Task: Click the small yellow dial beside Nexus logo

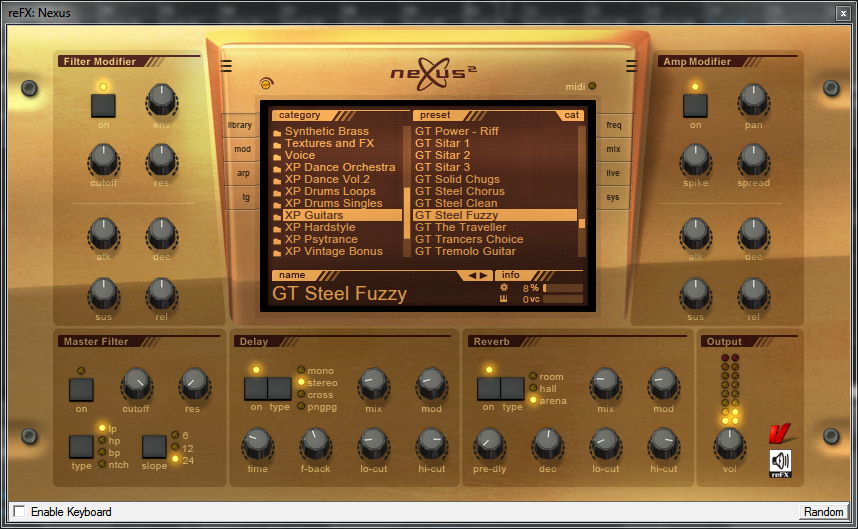Action: point(265,84)
